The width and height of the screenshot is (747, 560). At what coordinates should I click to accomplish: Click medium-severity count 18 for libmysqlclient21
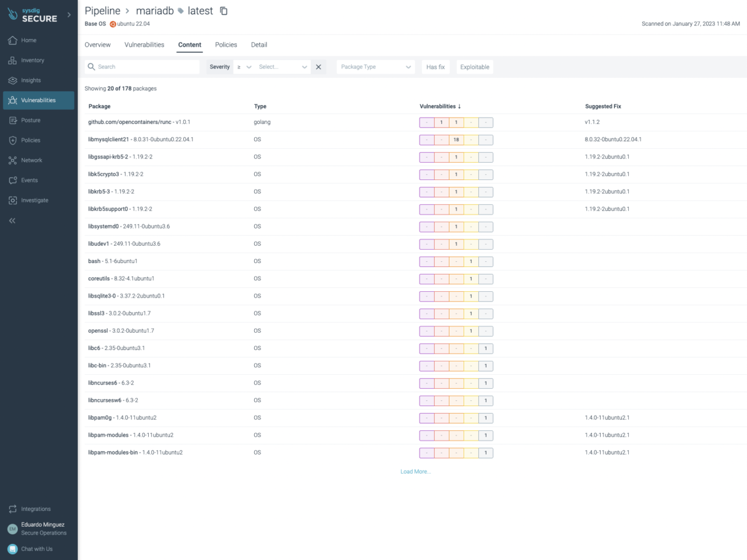(456, 140)
